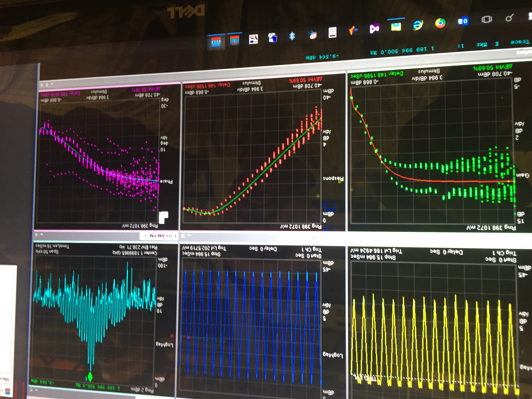Open Visual Studio from the taskbar
Screen dimensions: 532x399
point(374,29)
